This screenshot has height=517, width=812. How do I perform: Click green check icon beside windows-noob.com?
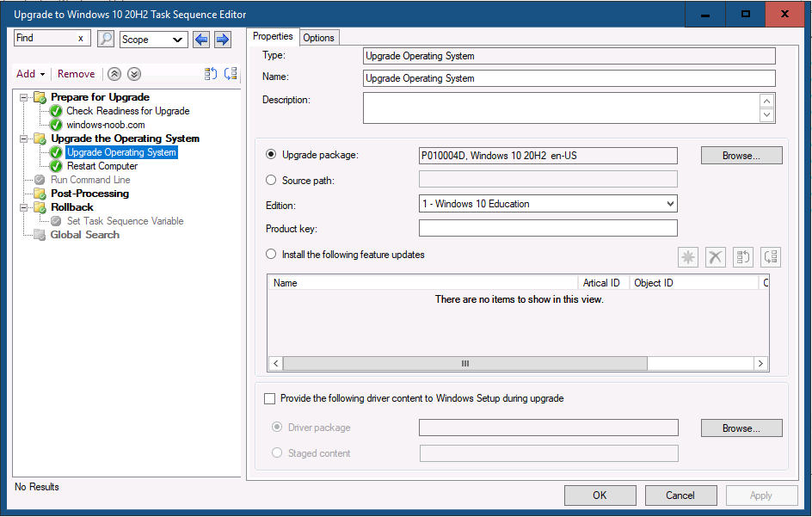click(x=56, y=125)
